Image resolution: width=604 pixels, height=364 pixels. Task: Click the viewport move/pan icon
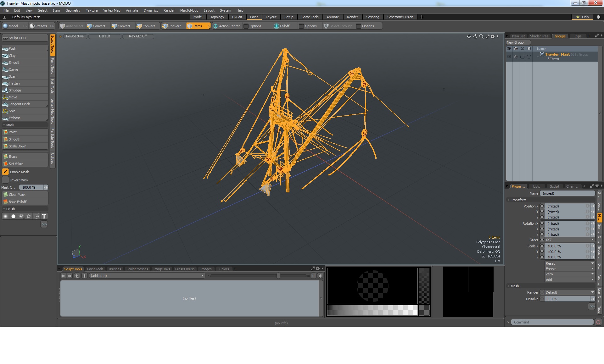point(469,36)
